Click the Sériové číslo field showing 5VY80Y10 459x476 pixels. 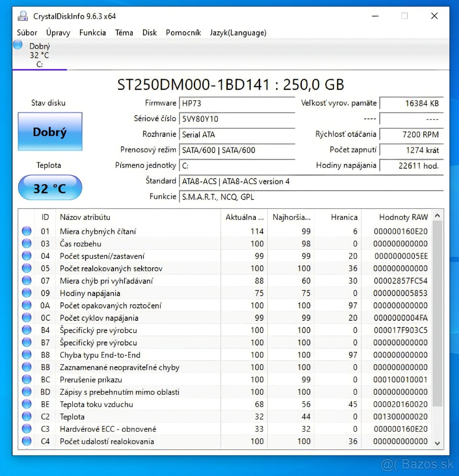[237, 119]
